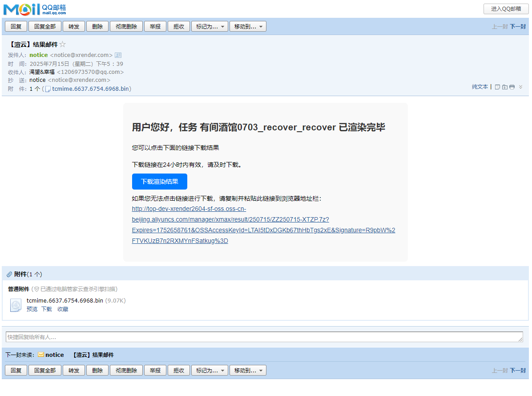Expand more options double-chevron in header
The height and width of the screenshot is (396, 532).
click(x=520, y=87)
